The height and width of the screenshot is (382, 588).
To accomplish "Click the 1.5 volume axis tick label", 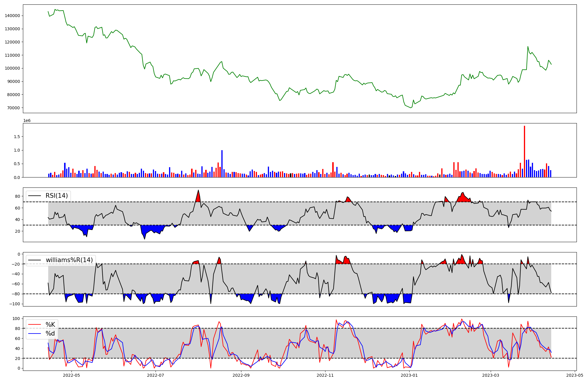I will point(16,137).
